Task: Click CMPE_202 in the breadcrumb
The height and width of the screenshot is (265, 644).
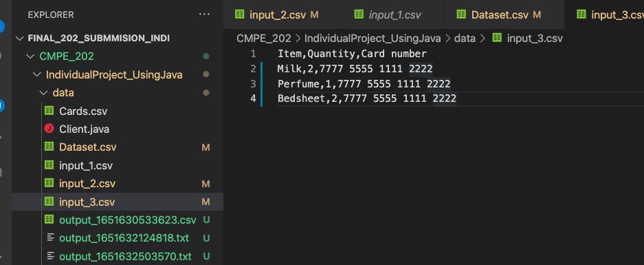Action: (264, 39)
